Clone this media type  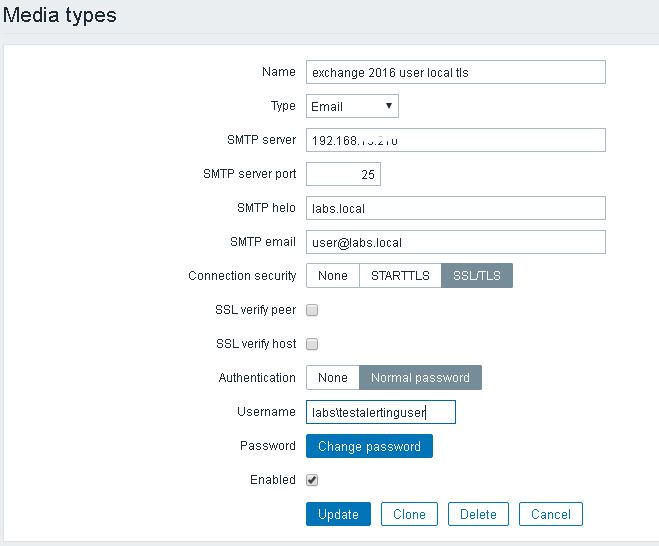[409, 514]
